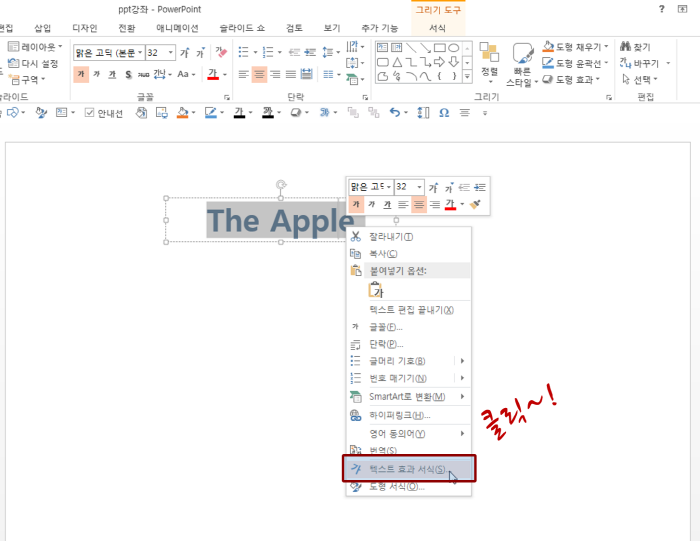
Task: Open the 글머리 기호 bullets submenu
Action: click(x=409, y=361)
